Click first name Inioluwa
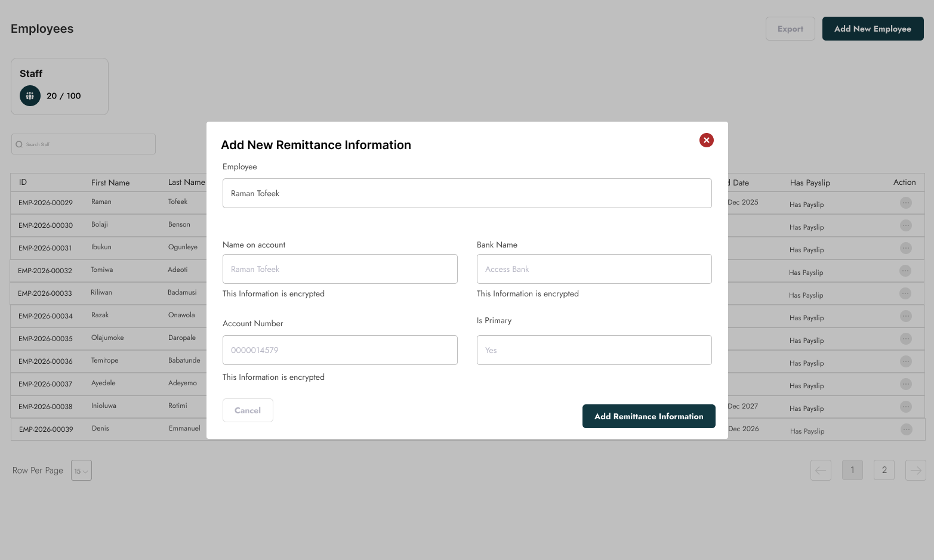Viewport: 934px width, 560px height. point(104,406)
